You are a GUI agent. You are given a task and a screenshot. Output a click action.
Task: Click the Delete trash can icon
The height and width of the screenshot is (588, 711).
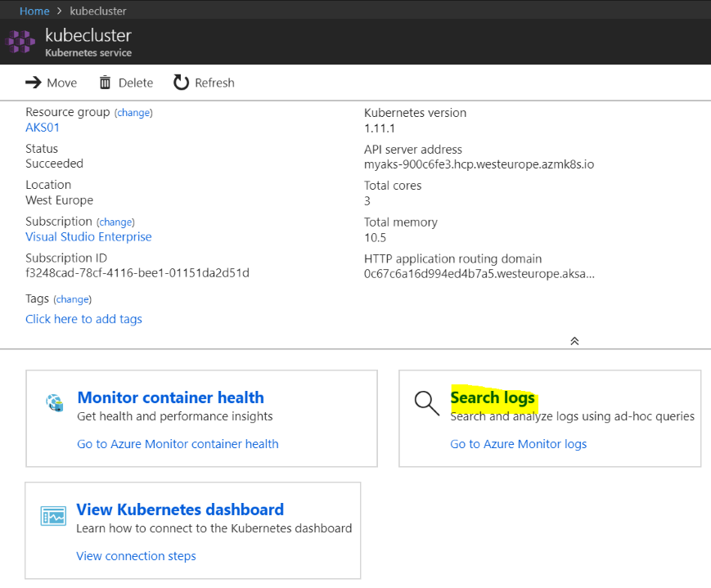tap(105, 83)
